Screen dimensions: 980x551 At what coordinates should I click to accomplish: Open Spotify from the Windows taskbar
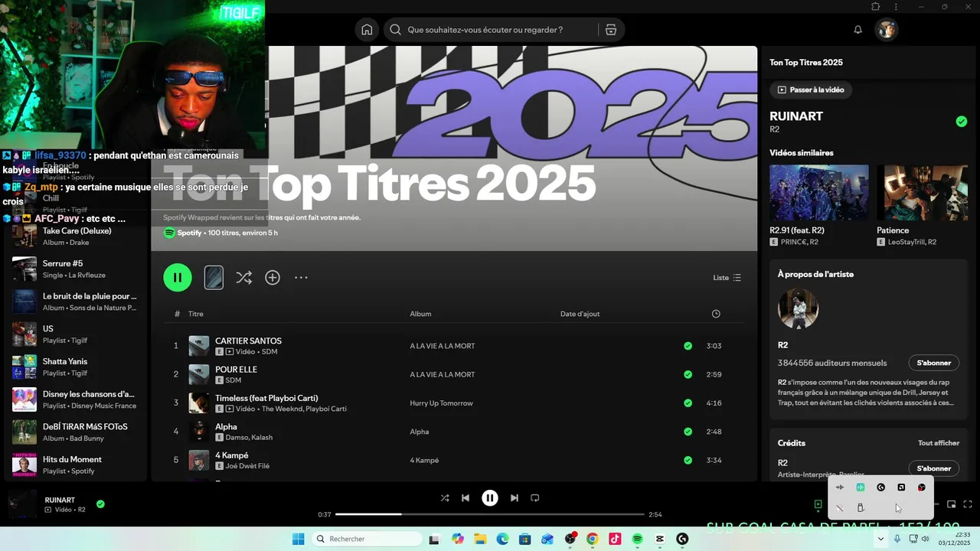637,539
